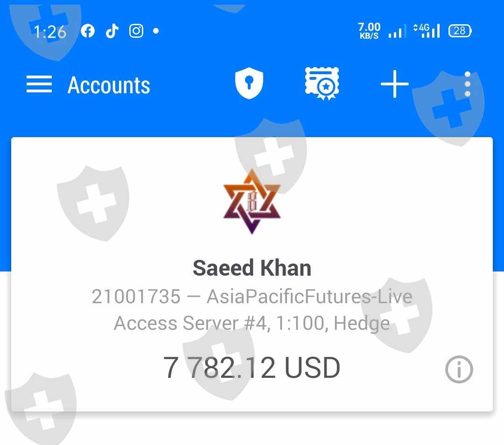504x445 pixels.
Task: Tap the shield lock security icon
Action: click(249, 83)
